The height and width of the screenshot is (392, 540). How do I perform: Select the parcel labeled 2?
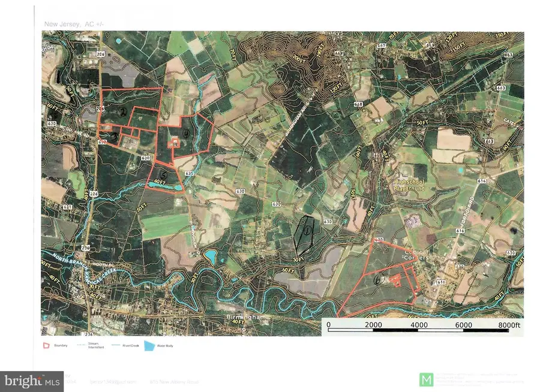coord(122,111)
